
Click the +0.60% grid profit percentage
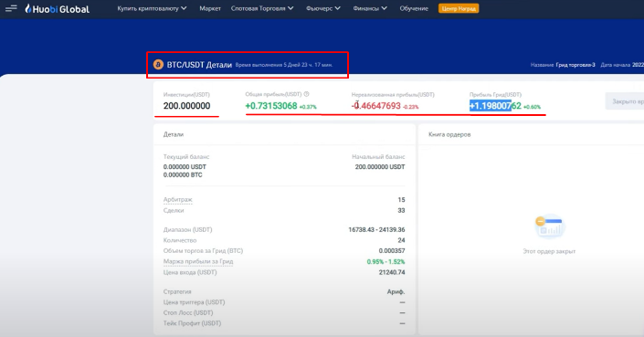click(532, 107)
